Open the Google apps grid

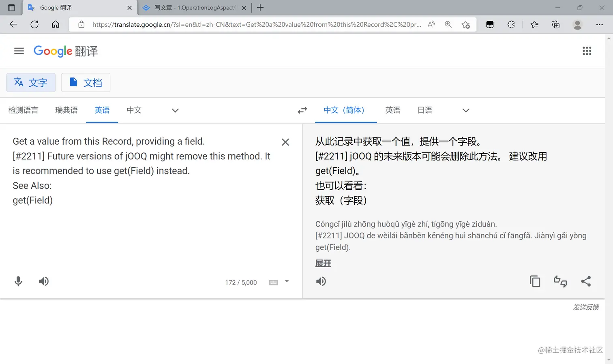point(587,51)
